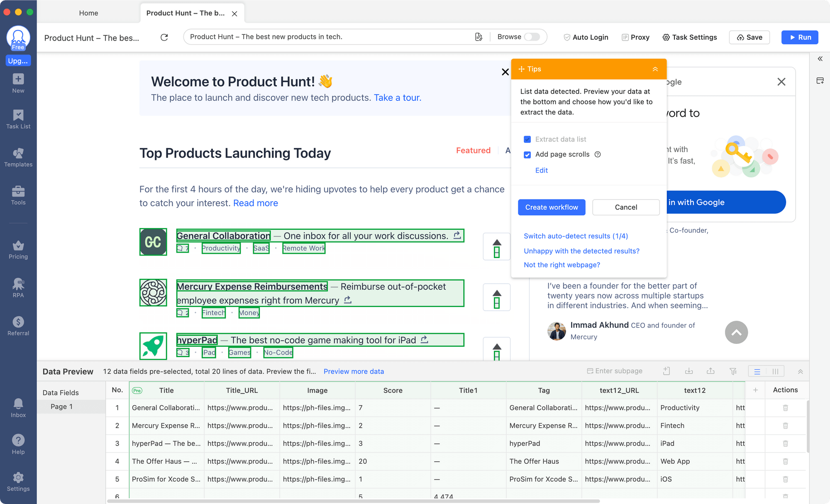Add a new column with plus icon
Viewport: 830px width, 504px height.
tap(755, 390)
